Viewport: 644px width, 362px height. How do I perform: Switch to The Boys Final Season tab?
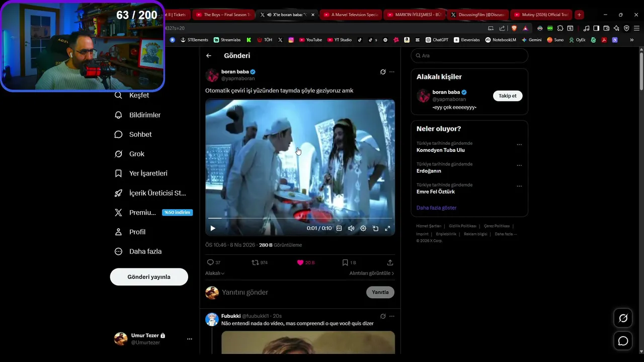[223, 15]
